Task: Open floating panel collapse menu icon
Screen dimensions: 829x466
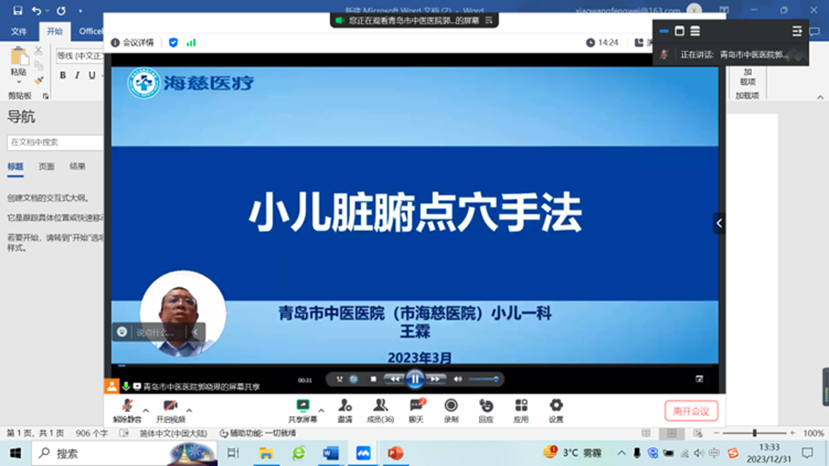Action: pyautogui.click(x=797, y=31)
